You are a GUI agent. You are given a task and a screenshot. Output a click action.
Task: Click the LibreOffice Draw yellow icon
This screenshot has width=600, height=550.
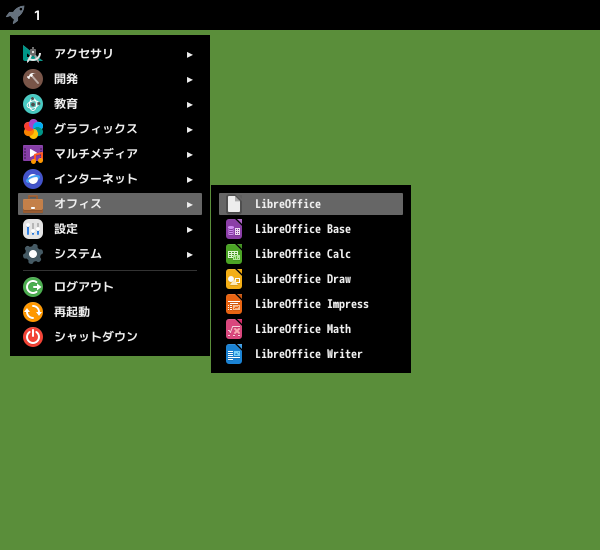pyautogui.click(x=234, y=279)
